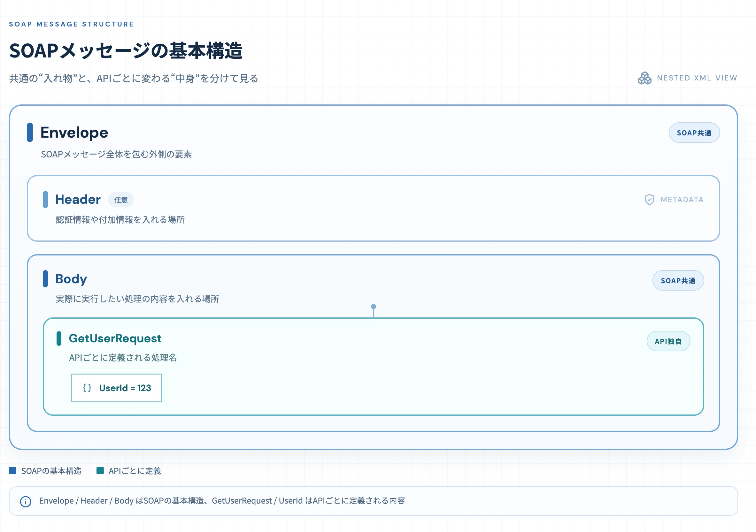This screenshot has height=532, width=756.
Task: Click the Header heading
Action: pyautogui.click(x=78, y=199)
